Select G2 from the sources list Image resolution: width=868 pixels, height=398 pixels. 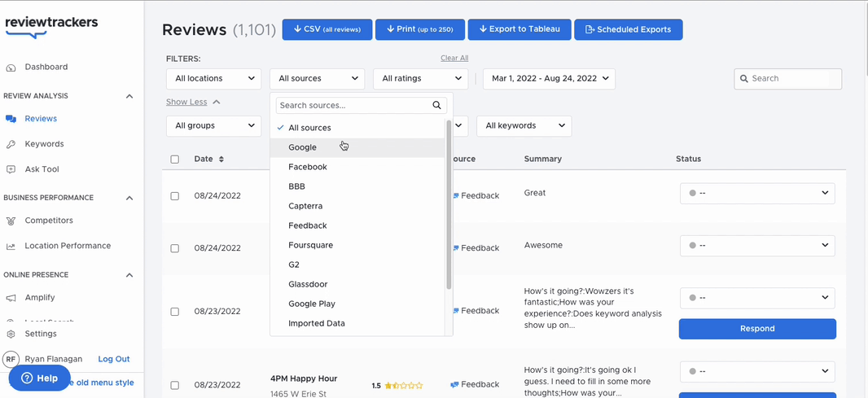(x=357, y=265)
